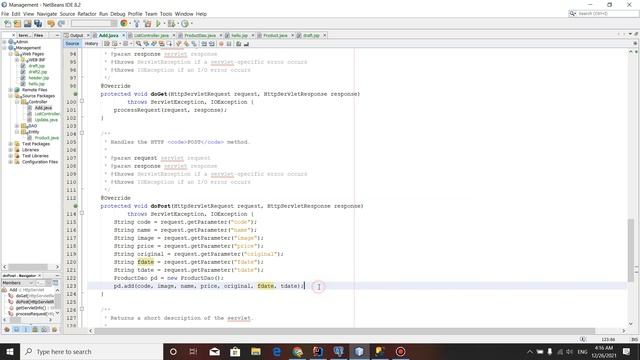Switch to the Product.java tab
This screenshot has height=360, width=640.
(x=275, y=36)
